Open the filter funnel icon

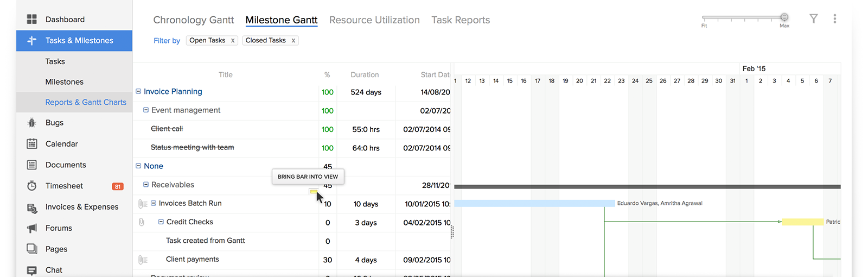(813, 19)
